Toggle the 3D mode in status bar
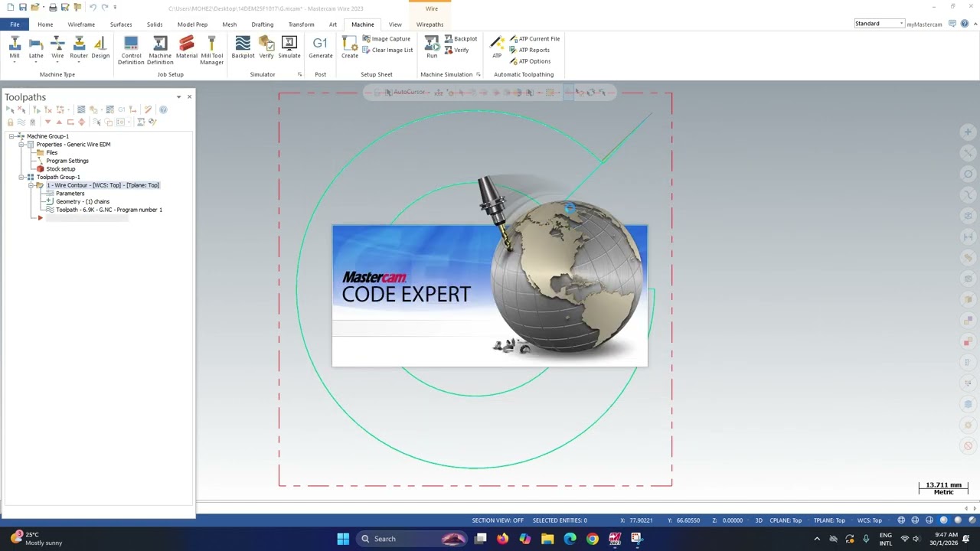The image size is (980, 551). coord(759,520)
